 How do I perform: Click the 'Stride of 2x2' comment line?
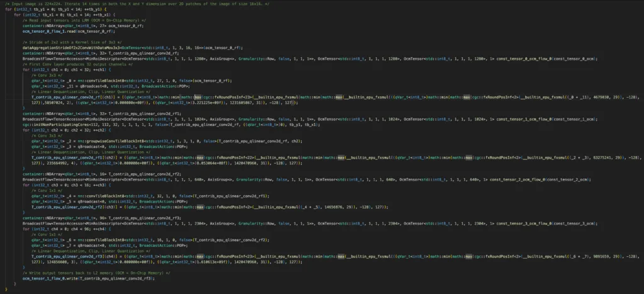[74, 42]
